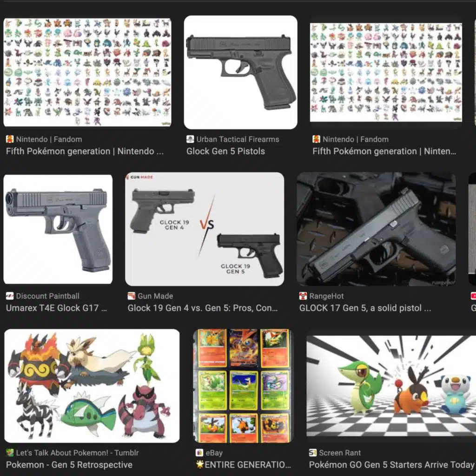
Task: Click the RangeHot site favicon
Action: (303, 296)
